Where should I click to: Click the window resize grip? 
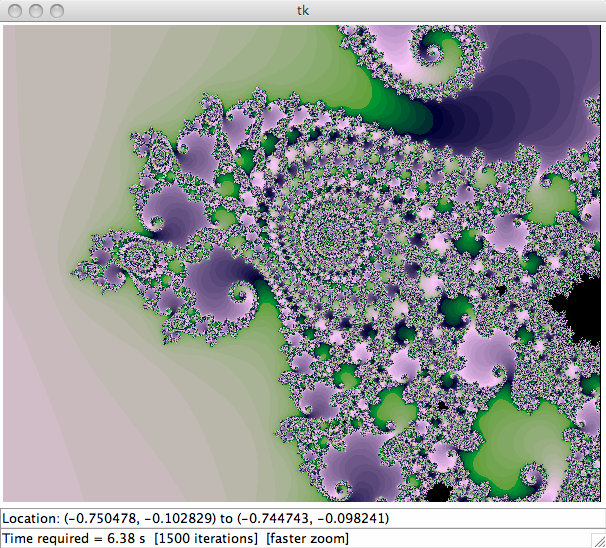pos(598,540)
